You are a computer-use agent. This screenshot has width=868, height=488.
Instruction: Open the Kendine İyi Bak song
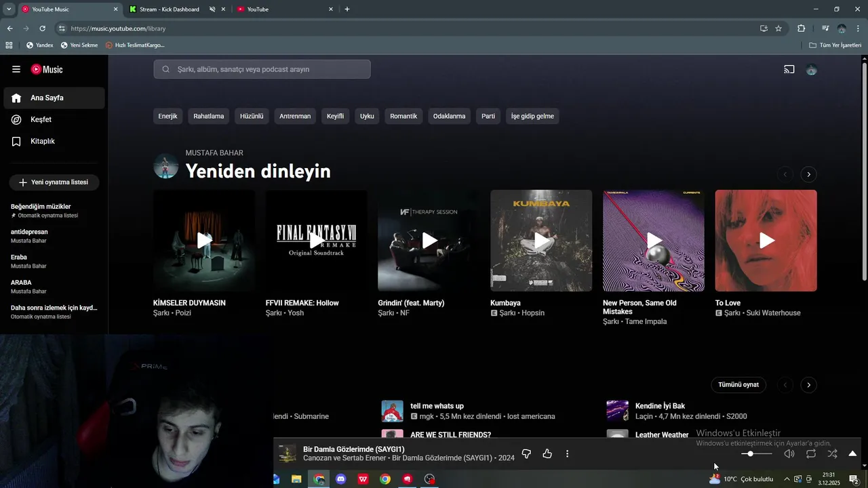[x=660, y=406]
